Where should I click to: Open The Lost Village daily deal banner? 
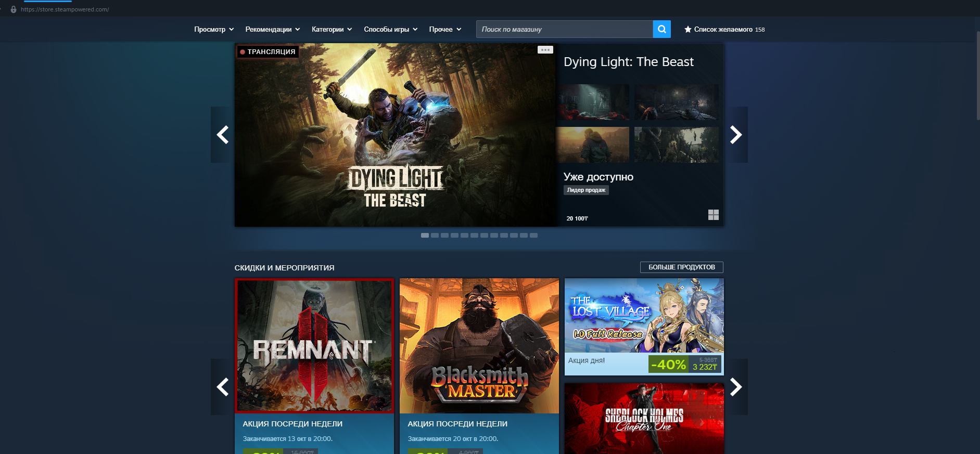[x=644, y=315]
